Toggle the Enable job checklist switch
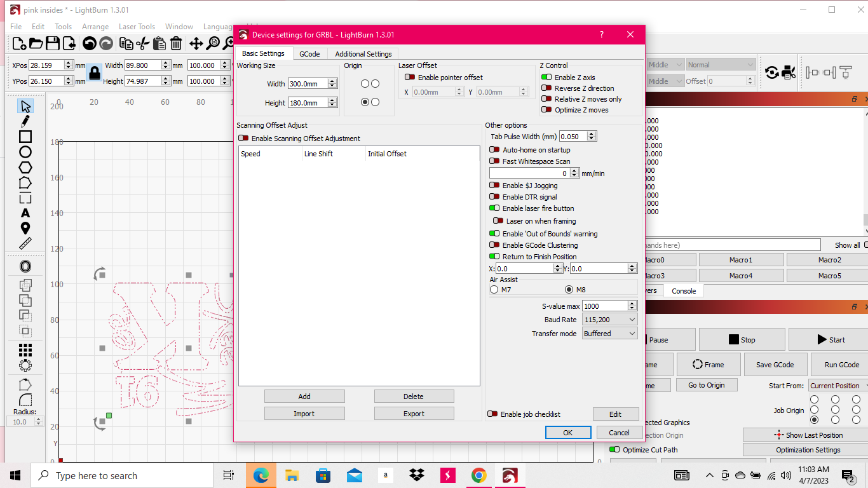868x488 pixels. [x=492, y=414]
